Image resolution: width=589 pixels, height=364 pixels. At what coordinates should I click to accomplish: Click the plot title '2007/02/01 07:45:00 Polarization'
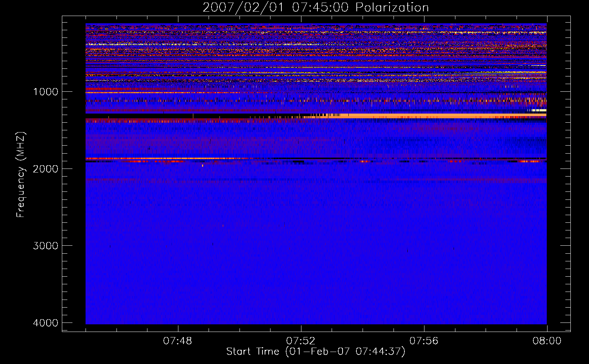[x=316, y=7]
